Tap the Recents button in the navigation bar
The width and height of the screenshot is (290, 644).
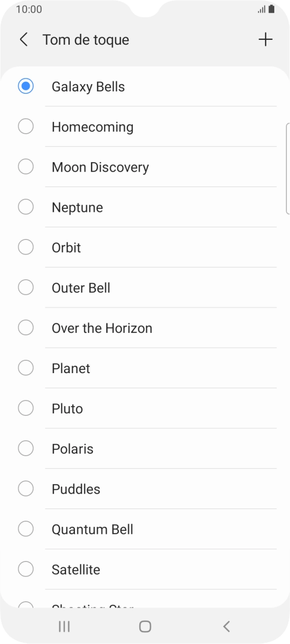point(64,626)
